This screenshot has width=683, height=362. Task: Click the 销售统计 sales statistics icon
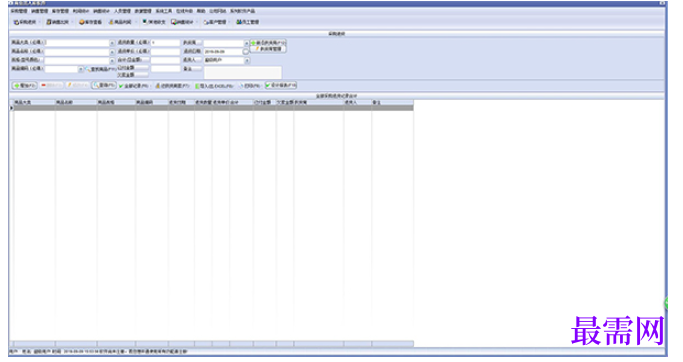pos(182,22)
